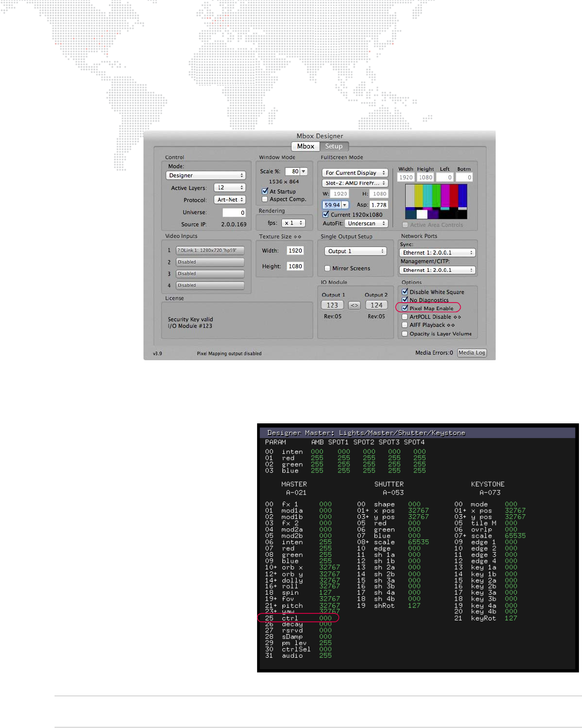582x728 pixels.
Task: Click the swap outputs <> button
Action: [354, 305]
